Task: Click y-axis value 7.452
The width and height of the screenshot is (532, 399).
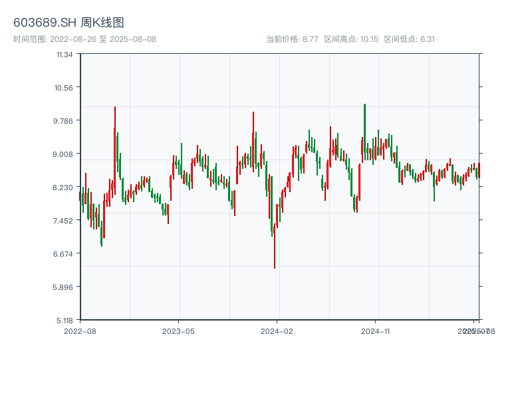Action: (63, 221)
